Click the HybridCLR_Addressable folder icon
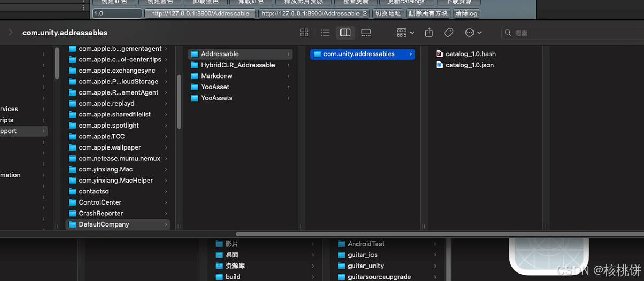 tap(195, 65)
